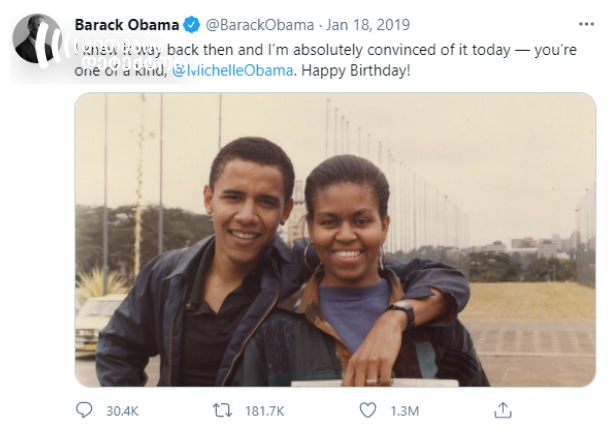Click the Jan 18, 2019 timestamp
Screen dimensions: 611x432
pyautogui.click(x=368, y=25)
